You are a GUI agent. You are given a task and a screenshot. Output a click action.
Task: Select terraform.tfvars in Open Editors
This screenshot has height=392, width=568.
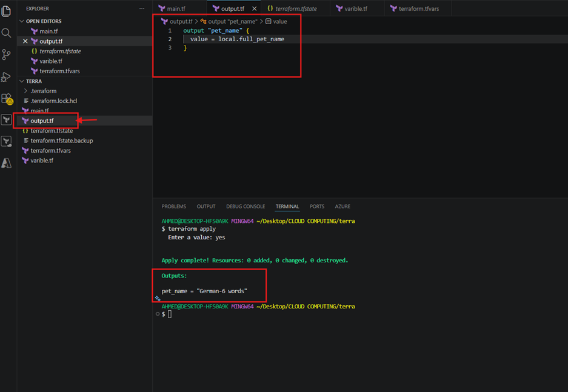pos(85,71)
